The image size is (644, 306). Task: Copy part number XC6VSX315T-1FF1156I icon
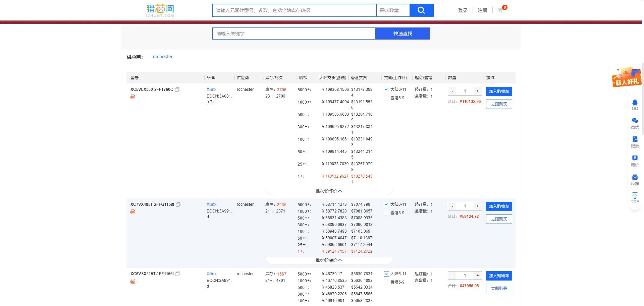coord(178,274)
